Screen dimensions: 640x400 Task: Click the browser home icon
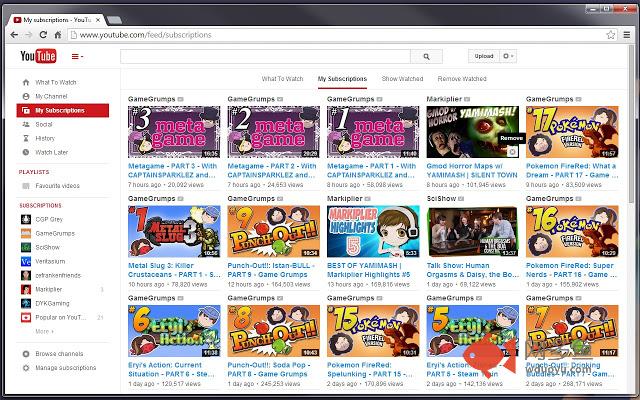point(58,35)
